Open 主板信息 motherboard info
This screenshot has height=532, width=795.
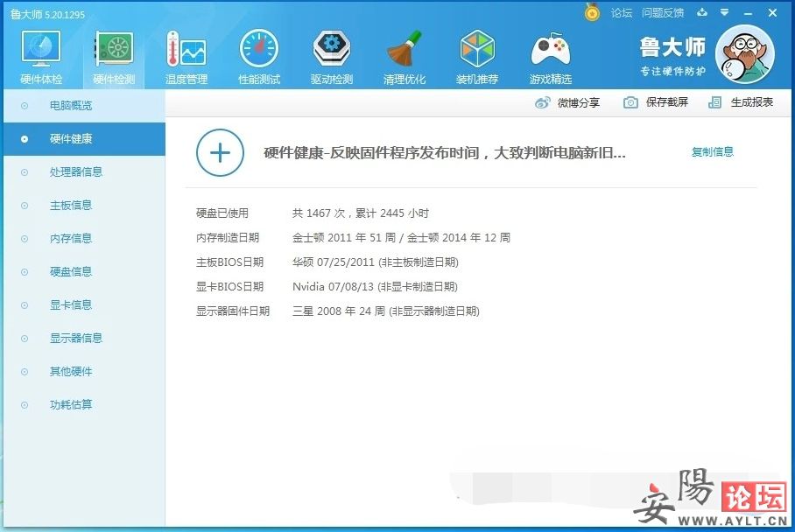coord(84,206)
